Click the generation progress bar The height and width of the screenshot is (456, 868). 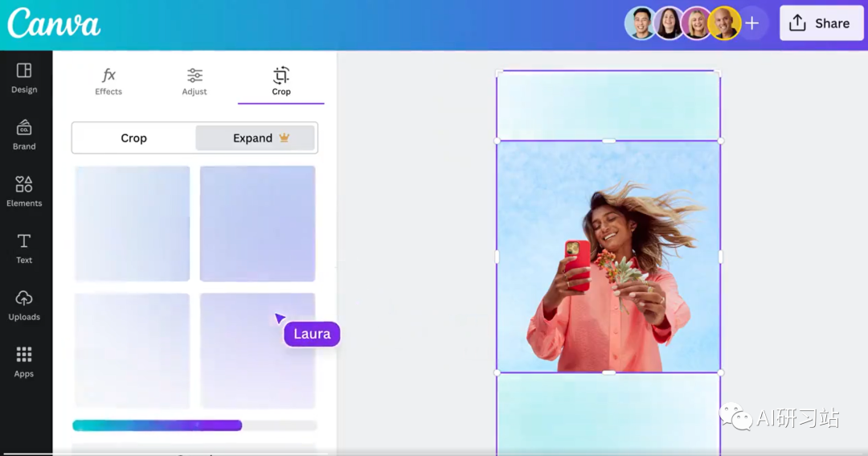(x=194, y=425)
